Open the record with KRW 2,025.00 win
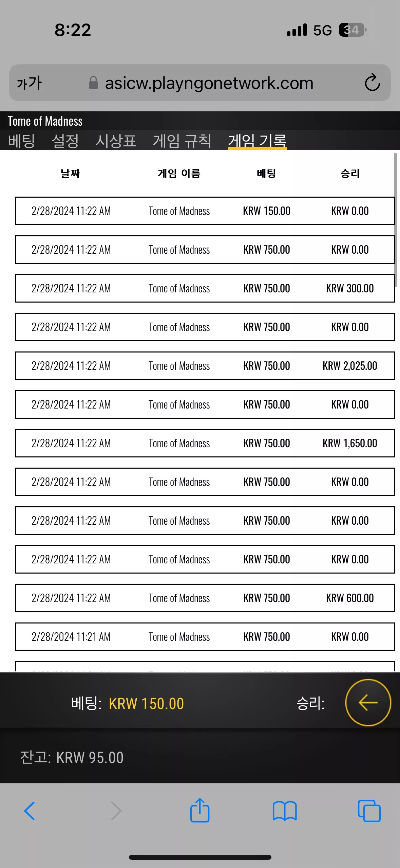The image size is (400, 868). 205,366
